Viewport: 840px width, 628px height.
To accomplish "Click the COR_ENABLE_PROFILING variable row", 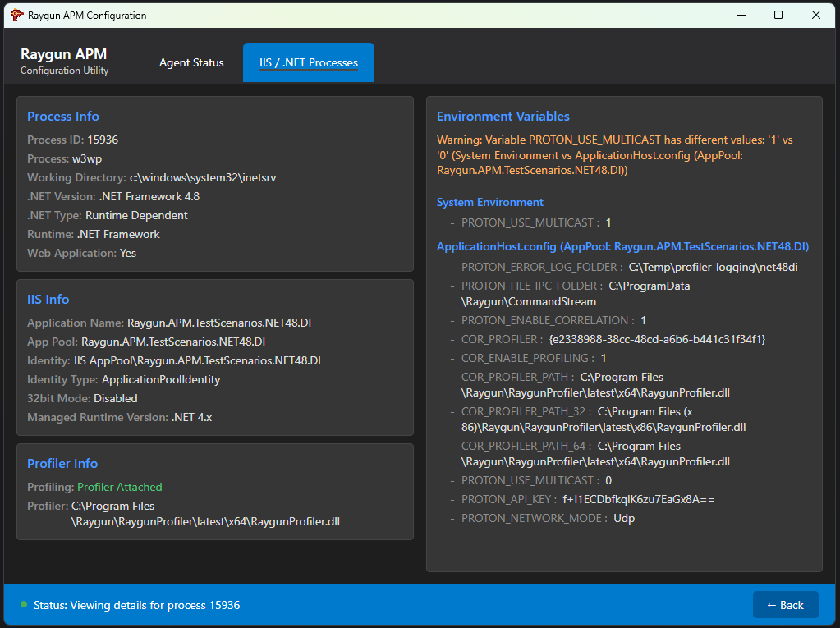I will coord(528,358).
